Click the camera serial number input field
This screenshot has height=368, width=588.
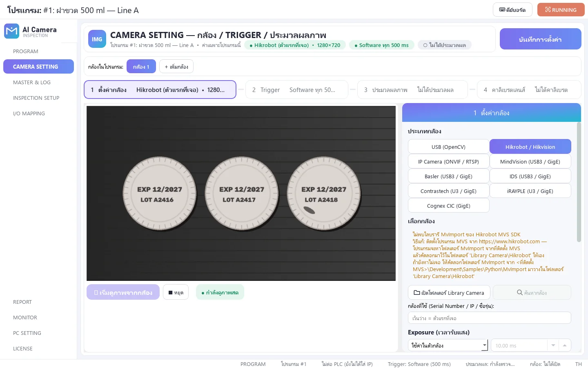(x=489, y=318)
